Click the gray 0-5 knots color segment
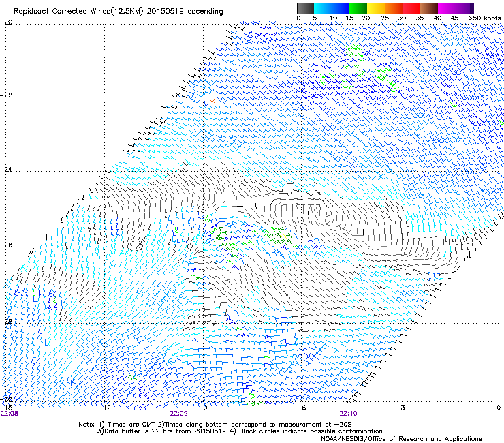504x443 pixels. [x=305, y=8]
